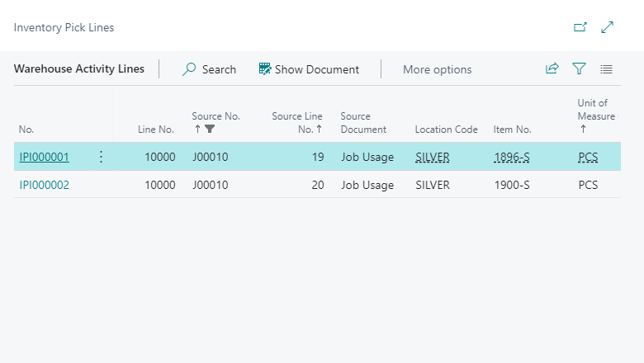
Task: Open the Search action
Action: [209, 69]
